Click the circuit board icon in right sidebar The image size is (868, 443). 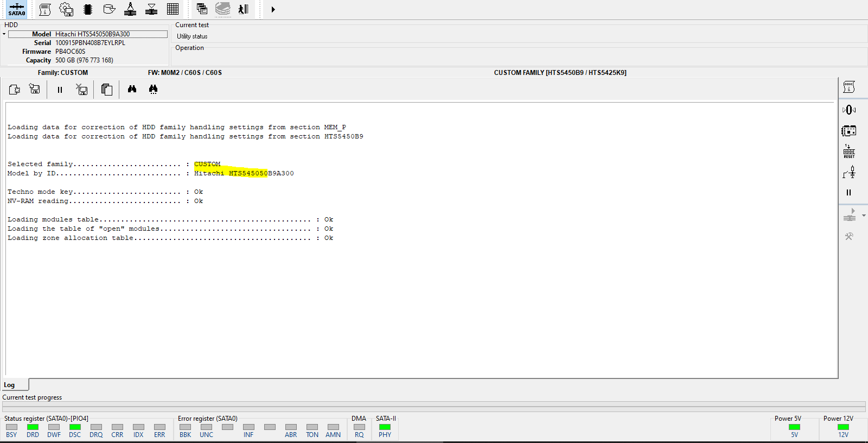[x=849, y=131]
